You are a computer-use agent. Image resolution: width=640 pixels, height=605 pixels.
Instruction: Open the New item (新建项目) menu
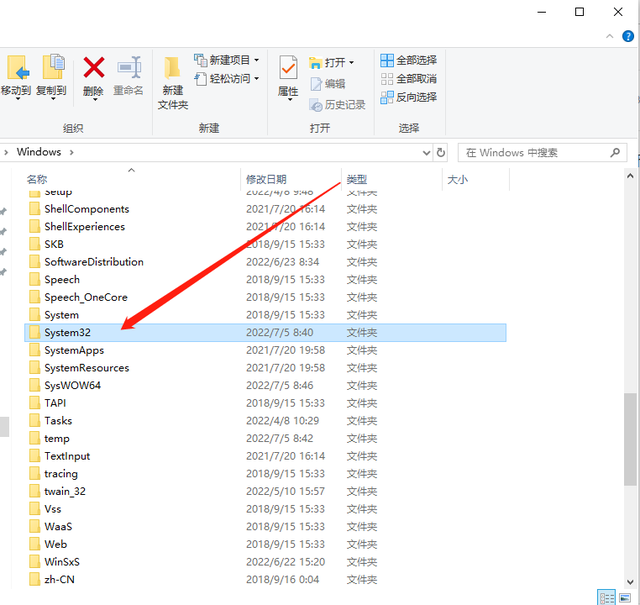coord(227,60)
